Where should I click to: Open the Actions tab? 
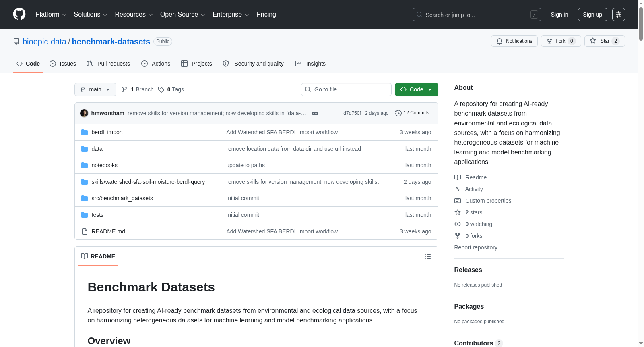(156, 64)
